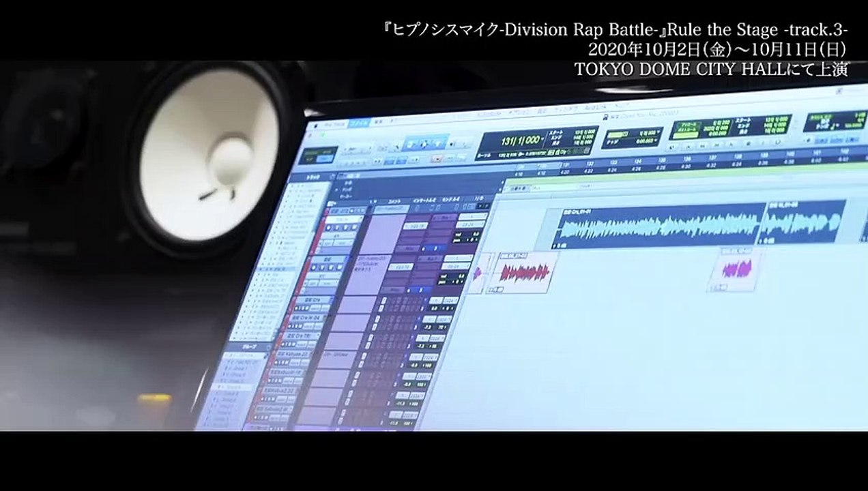This screenshot has width=868, height=491.
Task: Click the first track's vol 0.0 field
Action: coord(465,233)
